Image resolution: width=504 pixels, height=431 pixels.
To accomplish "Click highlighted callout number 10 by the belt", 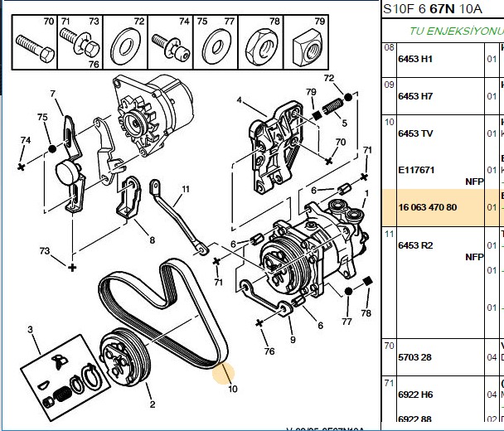I will (x=233, y=389).
